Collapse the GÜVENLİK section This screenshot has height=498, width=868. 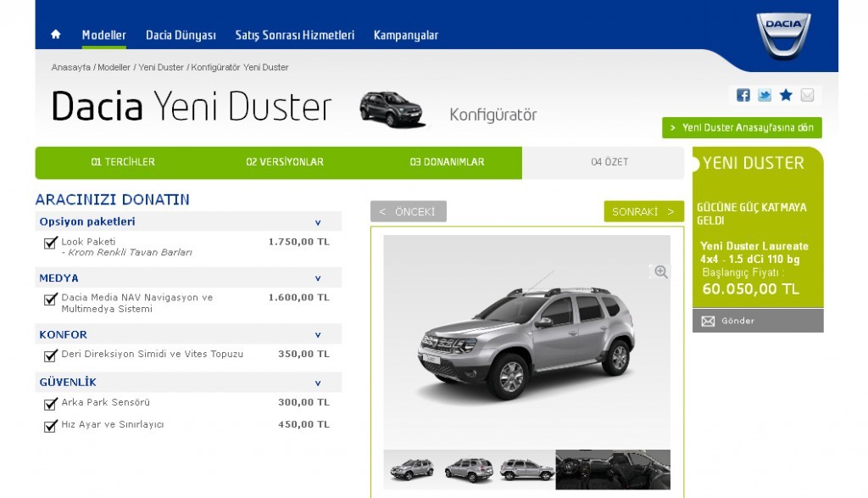(x=318, y=383)
